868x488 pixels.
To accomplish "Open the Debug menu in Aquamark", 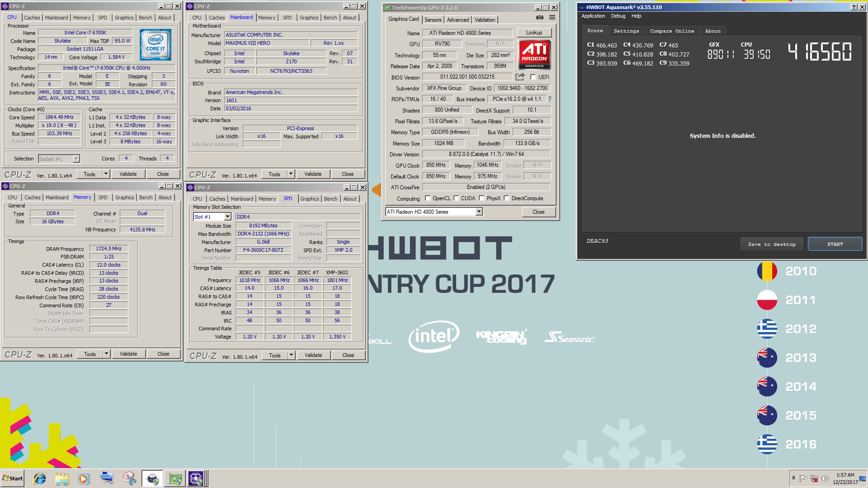I will point(618,16).
